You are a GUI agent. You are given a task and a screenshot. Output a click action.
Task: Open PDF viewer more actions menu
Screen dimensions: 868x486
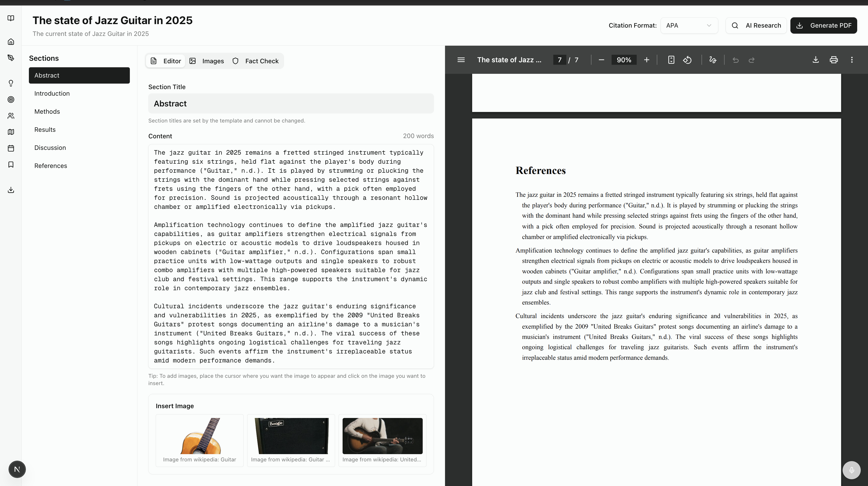[x=852, y=60]
